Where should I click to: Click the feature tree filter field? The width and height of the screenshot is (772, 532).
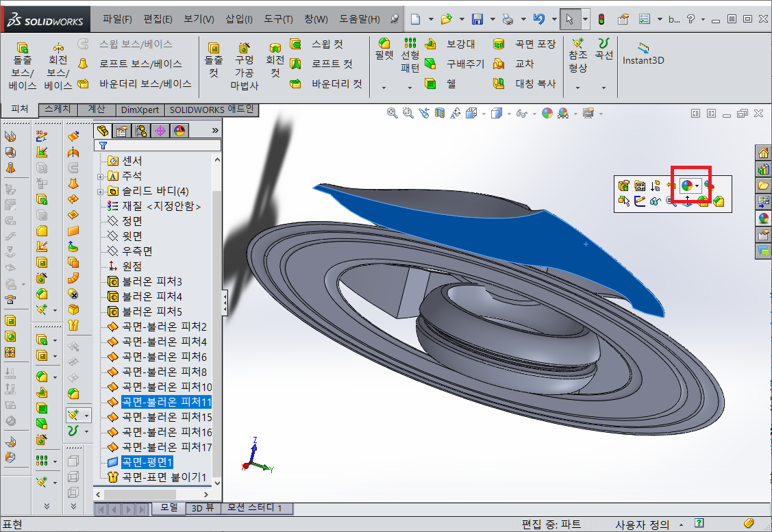(158, 145)
